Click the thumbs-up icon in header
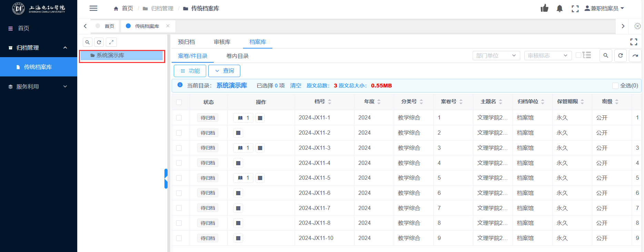This screenshot has width=644, height=252. (544, 8)
